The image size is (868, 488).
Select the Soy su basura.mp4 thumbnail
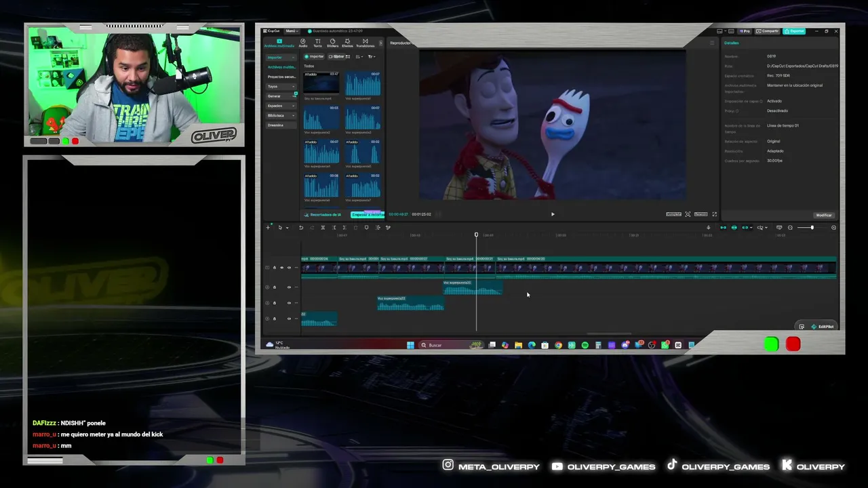point(321,83)
